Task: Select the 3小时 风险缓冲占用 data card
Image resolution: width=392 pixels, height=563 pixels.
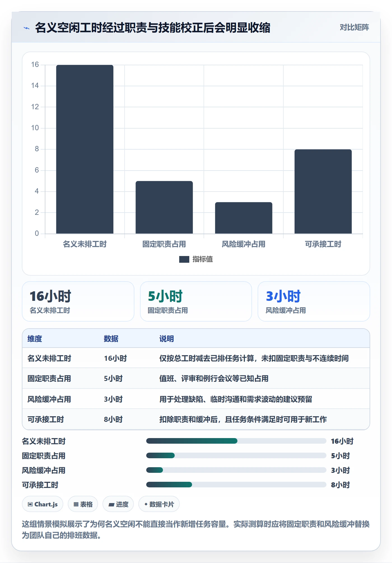Action: pyautogui.click(x=314, y=301)
